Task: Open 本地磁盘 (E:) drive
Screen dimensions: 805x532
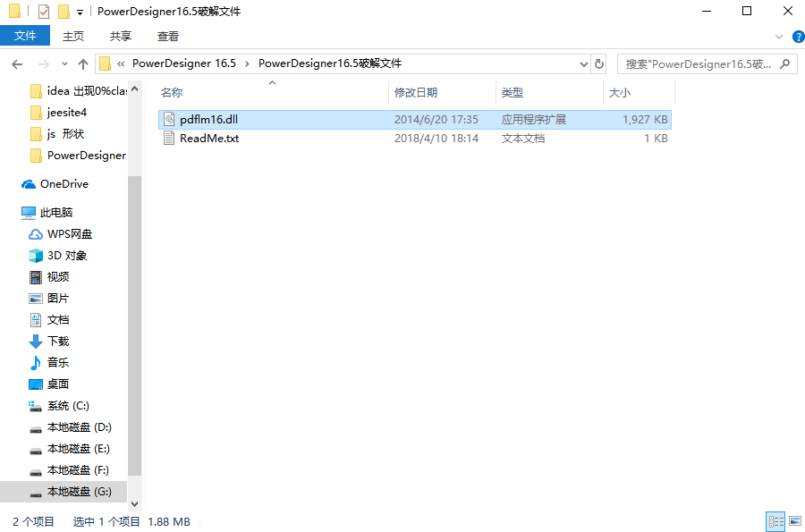Action: point(69,449)
